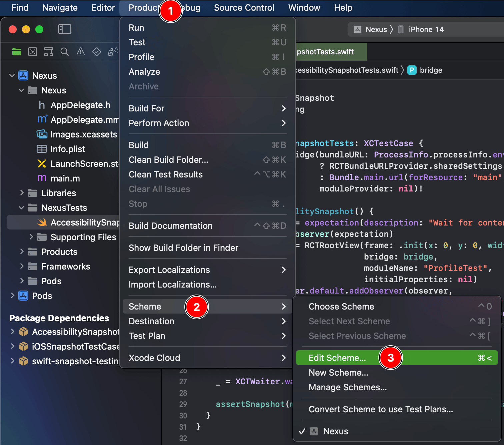Open the Navigate menu
Image resolution: width=504 pixels, height=445 pixels.
click(60, 8)
